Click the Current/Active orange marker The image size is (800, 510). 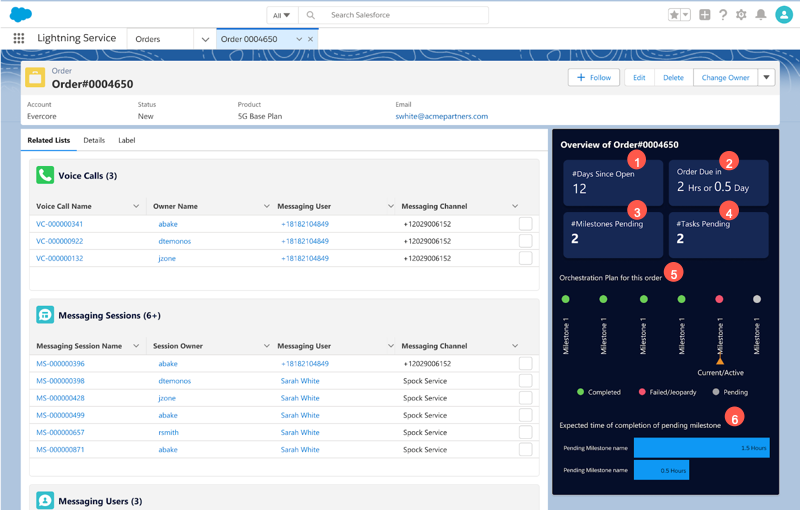point(720,361)
